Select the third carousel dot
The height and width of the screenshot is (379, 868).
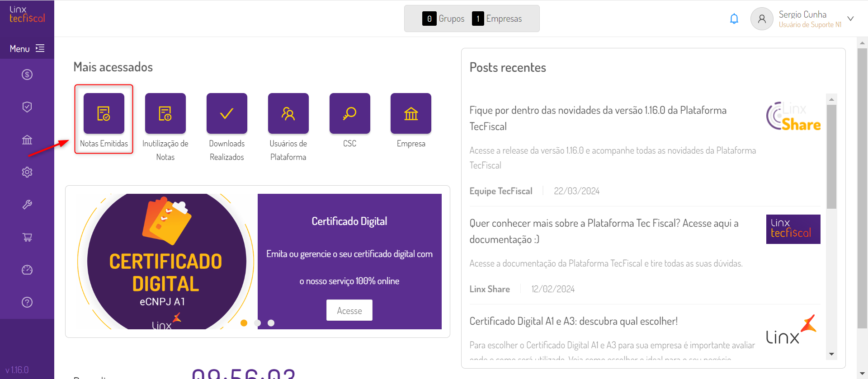[x=271, y=323]
